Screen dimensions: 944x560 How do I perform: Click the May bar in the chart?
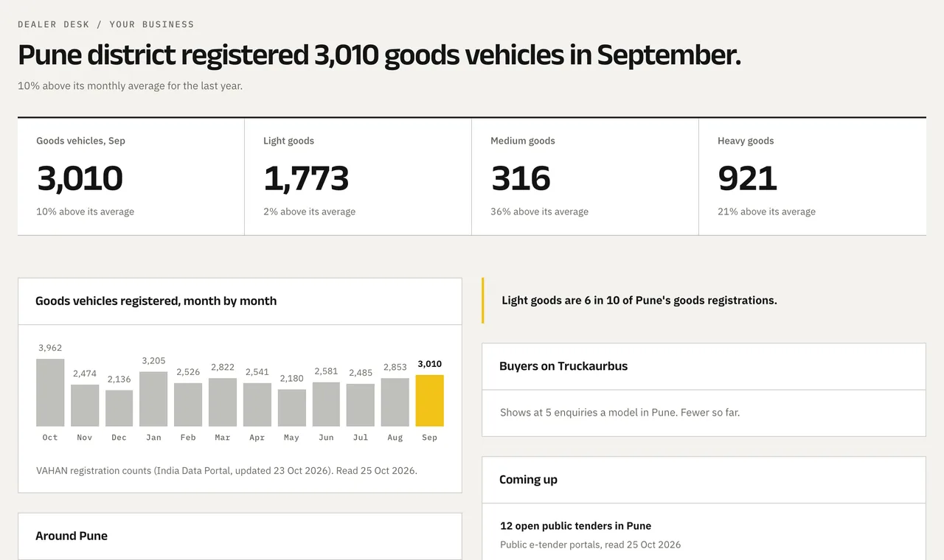click(x=291, y=408)
